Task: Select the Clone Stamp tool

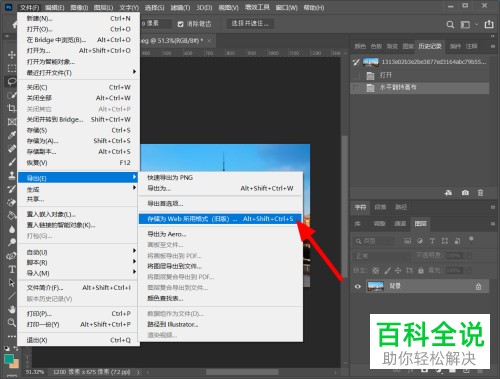Action: click(x=12, y=175)
